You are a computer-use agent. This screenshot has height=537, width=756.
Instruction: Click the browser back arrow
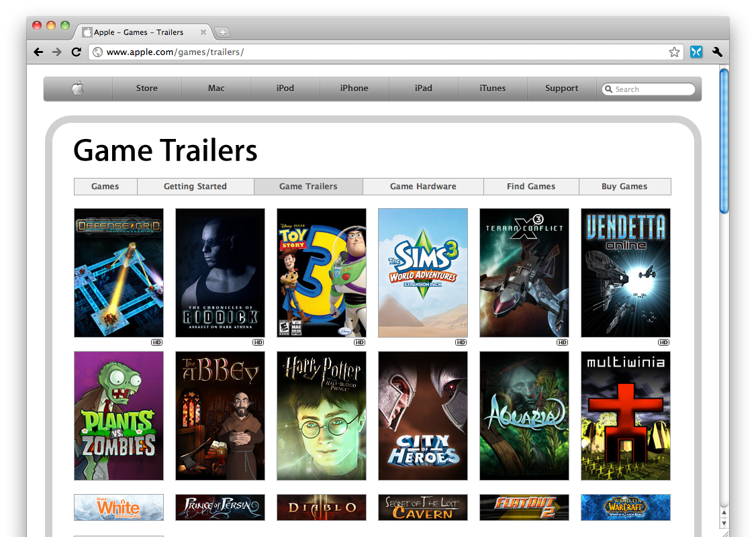point(38,52)
